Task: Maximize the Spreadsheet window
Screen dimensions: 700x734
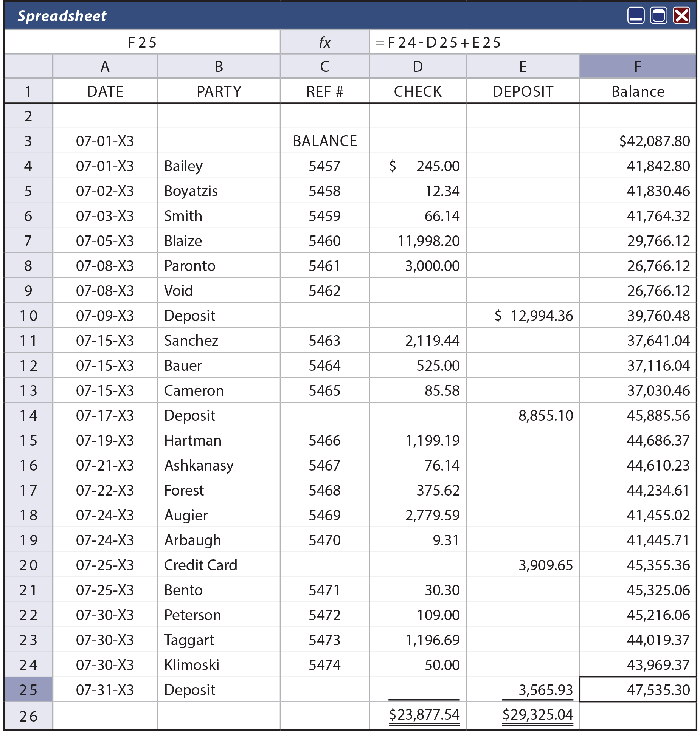Action: [658, 16]
